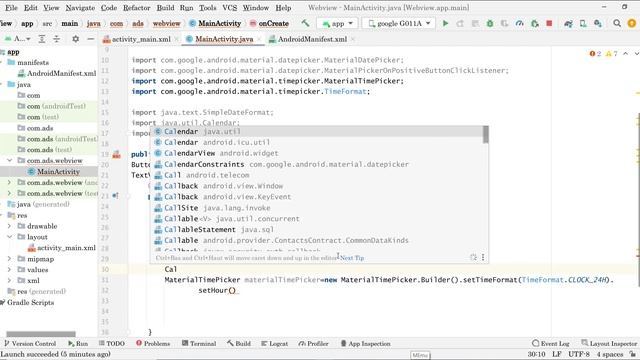Viewport: 640px width, 360px height.
Task: Click the project panel horizontal scrollbar
Action: [x=41, y=334]
